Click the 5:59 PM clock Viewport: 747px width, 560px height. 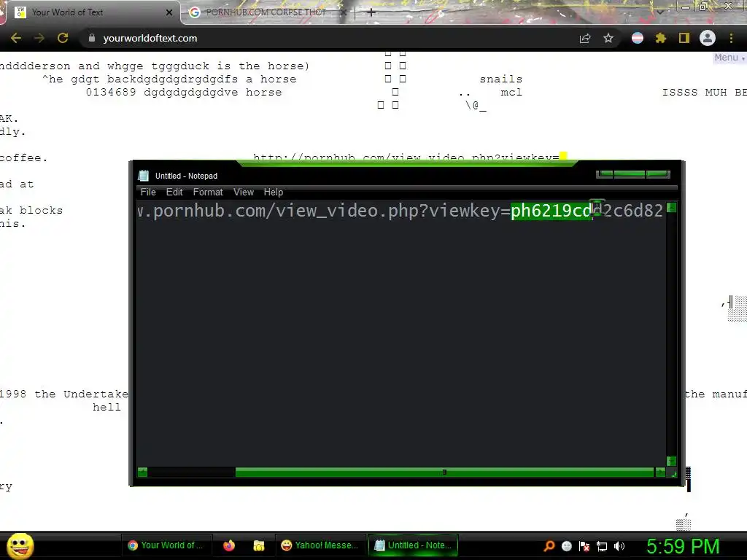[683, 546]
